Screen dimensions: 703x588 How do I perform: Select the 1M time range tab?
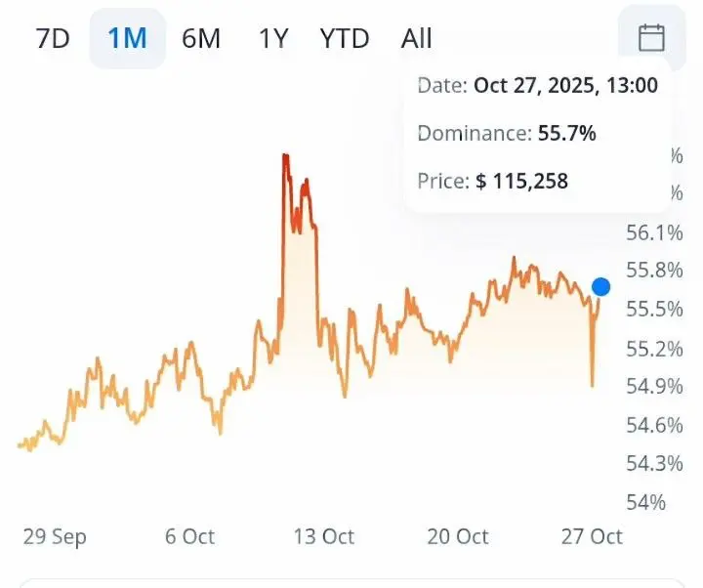click(127, 39)
